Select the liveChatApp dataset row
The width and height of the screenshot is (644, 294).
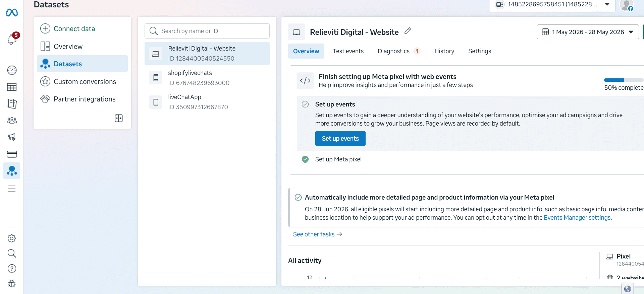tap(207, 102)
